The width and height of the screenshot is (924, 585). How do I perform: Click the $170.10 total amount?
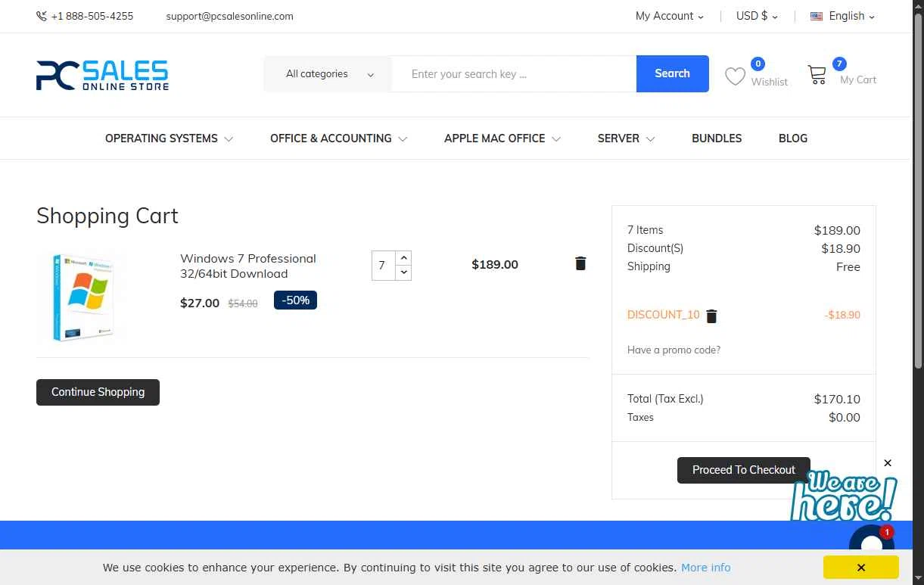(x=837, y=399)
